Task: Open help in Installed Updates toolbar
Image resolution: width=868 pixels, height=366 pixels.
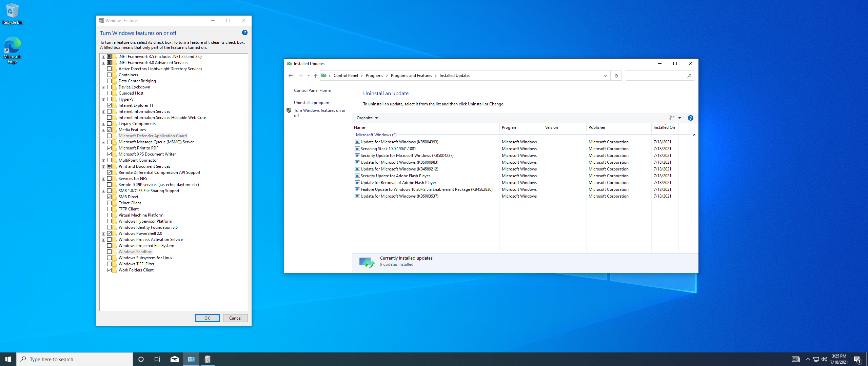Action: 691,118
